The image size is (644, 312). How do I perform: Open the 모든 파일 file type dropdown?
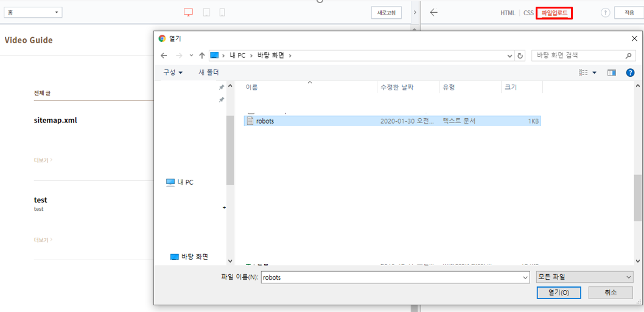[585, 277]
